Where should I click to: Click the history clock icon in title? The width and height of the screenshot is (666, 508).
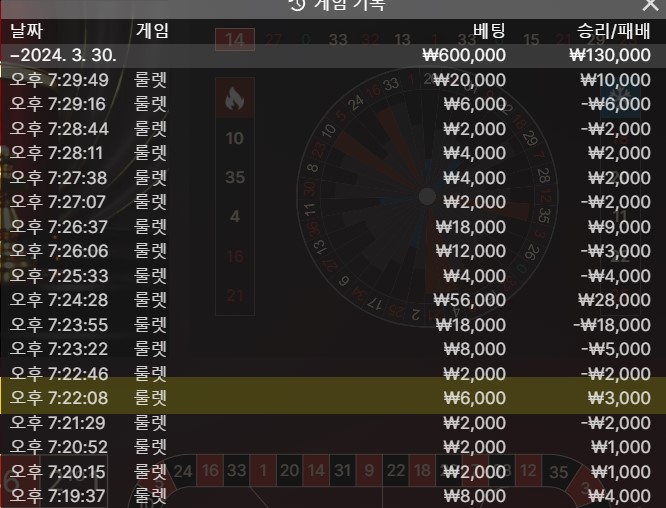pyautogui.click(x=297, y=4)
